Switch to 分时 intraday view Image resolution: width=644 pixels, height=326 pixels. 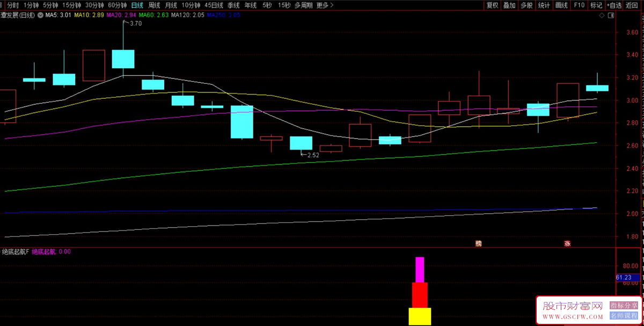pyautogui.click(x=12, y=5)
